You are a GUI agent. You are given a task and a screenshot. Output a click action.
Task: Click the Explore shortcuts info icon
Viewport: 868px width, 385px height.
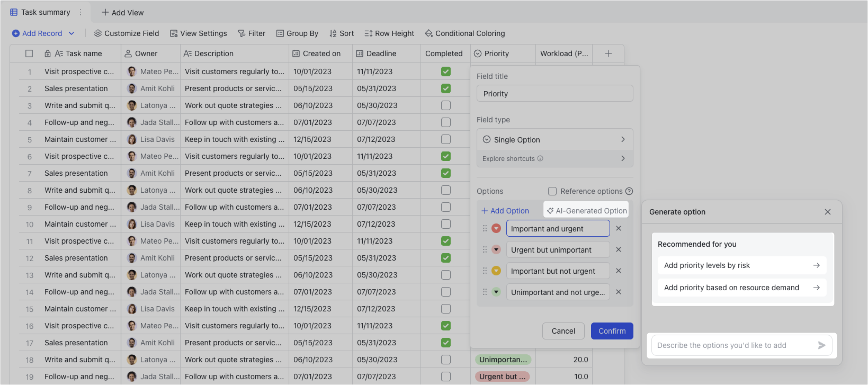point(540,158)
